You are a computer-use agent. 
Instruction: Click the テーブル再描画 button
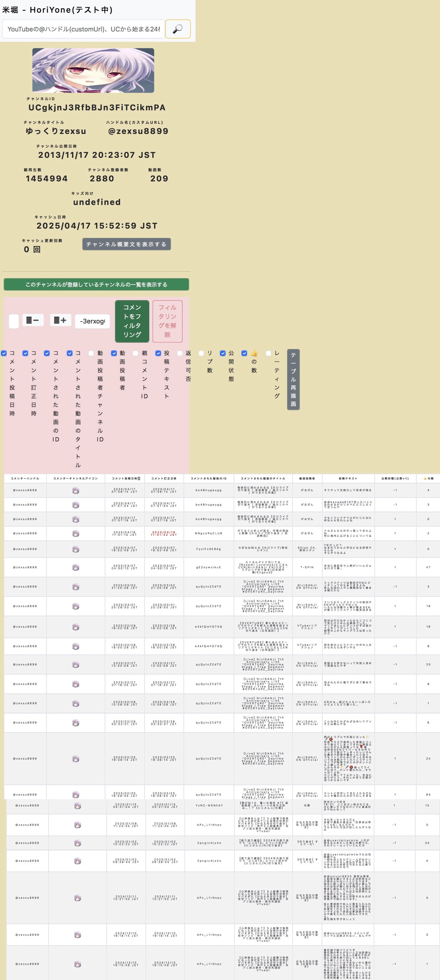(x=293, y=380)
